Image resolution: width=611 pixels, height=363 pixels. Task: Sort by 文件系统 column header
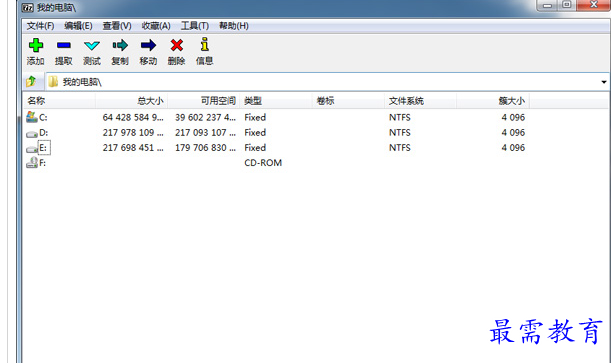pyautogui.click(x=420, y=101)
